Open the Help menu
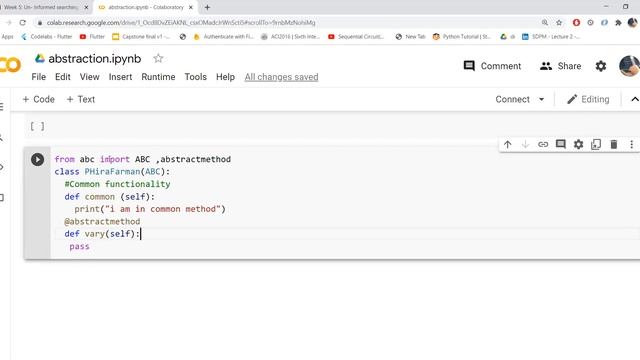The width and height of the screenshot is (640, 360). (225, 77)
